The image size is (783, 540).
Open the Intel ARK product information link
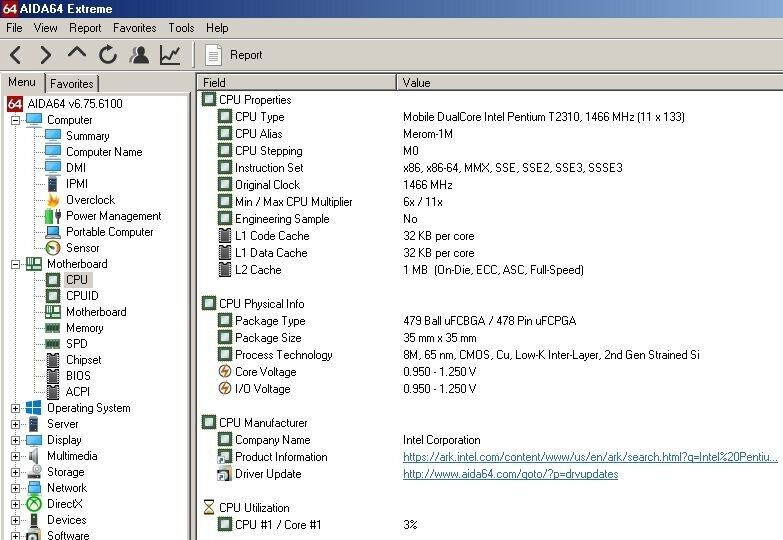590,457
